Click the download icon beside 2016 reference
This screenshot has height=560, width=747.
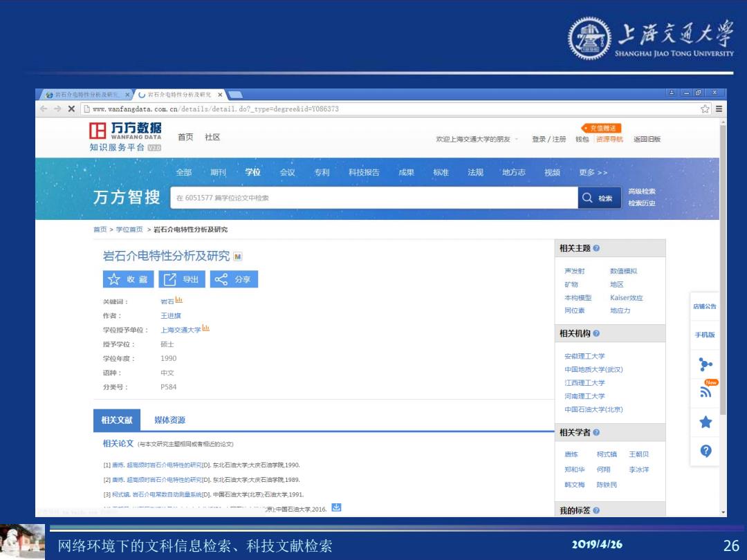[x=336, y=507]
